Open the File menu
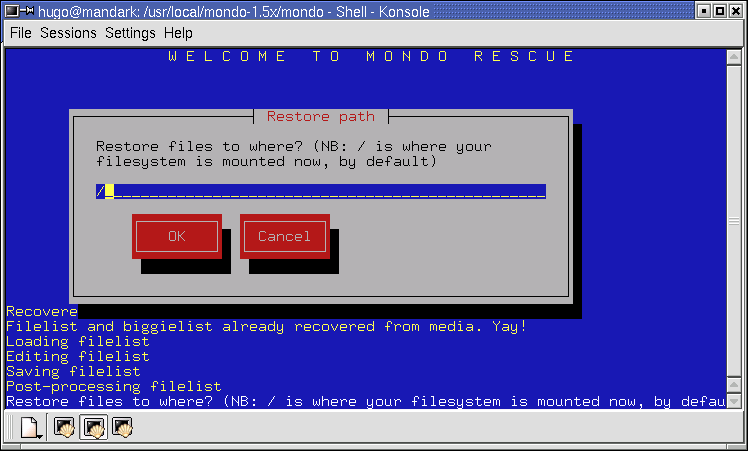Viewport: 748px width, 451px height. click(x=21, y=33)
